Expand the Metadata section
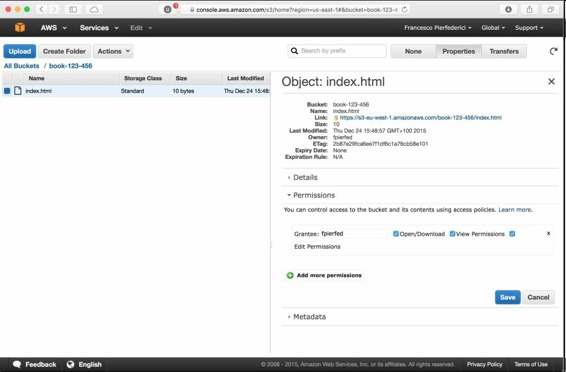Image resolution: width=566 pixels, height=372 pixels. [309, 317]
